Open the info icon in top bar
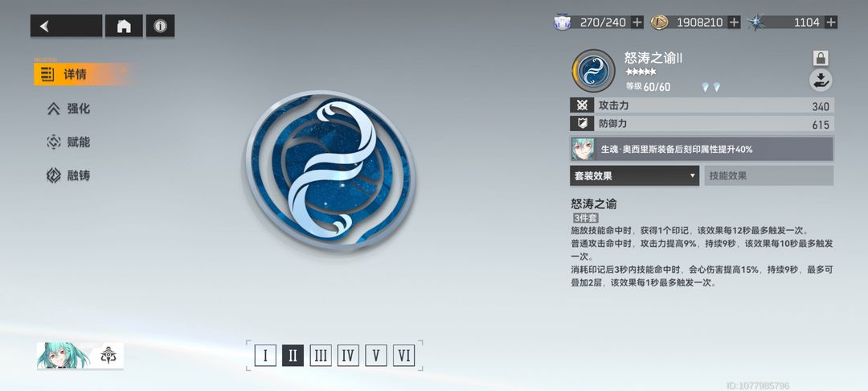Screen dimensions: 868x391 [x=161, y=26]
